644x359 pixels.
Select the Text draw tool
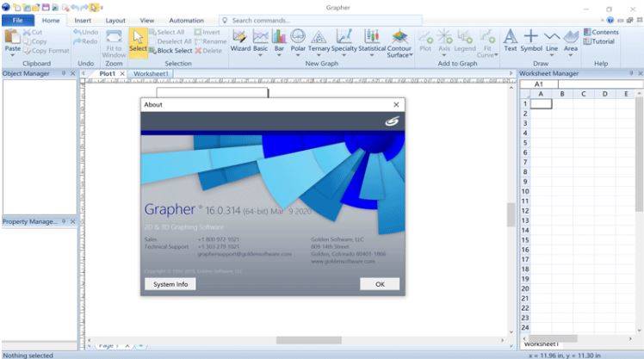click(510, 40)
